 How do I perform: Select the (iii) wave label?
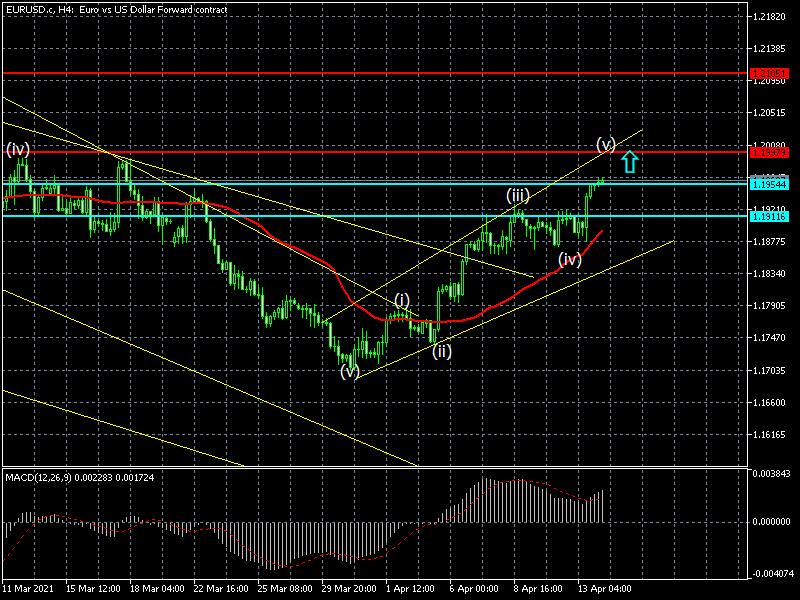point(518,195)
